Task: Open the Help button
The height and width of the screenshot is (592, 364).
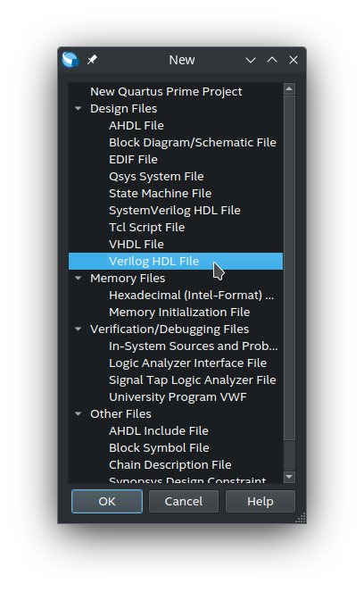Action: (261, 502)
